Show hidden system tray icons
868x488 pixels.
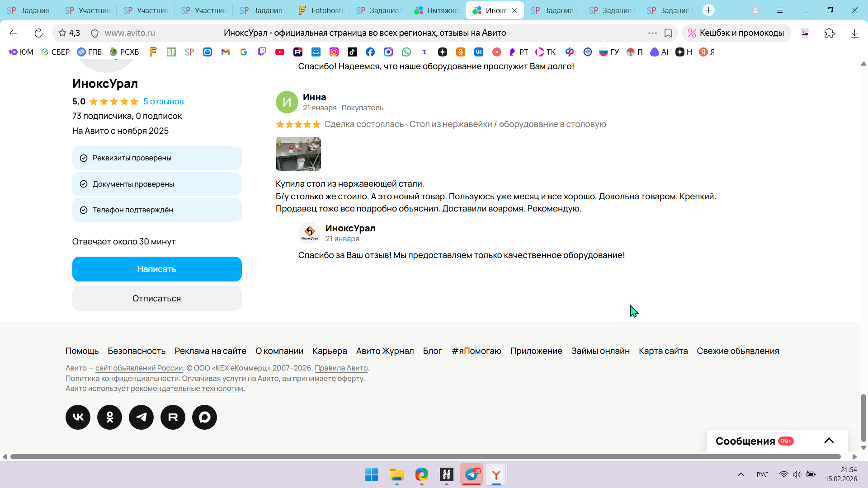click(741, 474)
